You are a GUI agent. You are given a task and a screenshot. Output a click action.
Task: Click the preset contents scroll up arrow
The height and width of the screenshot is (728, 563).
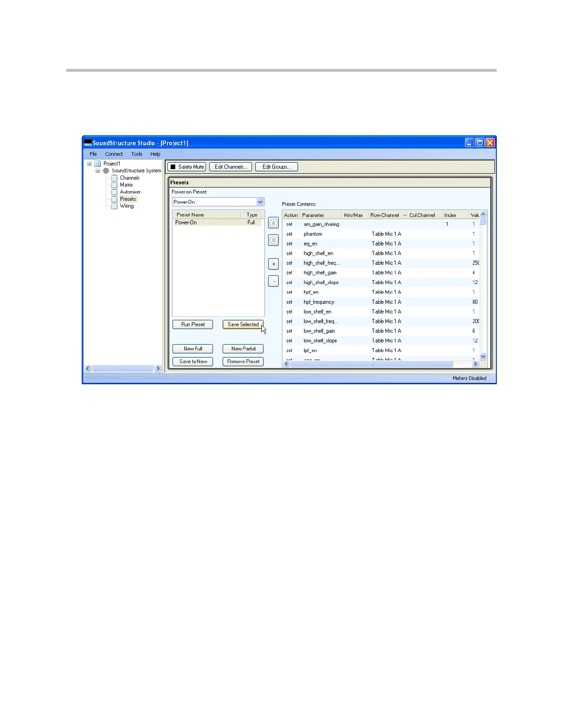[x=483, y=214]
